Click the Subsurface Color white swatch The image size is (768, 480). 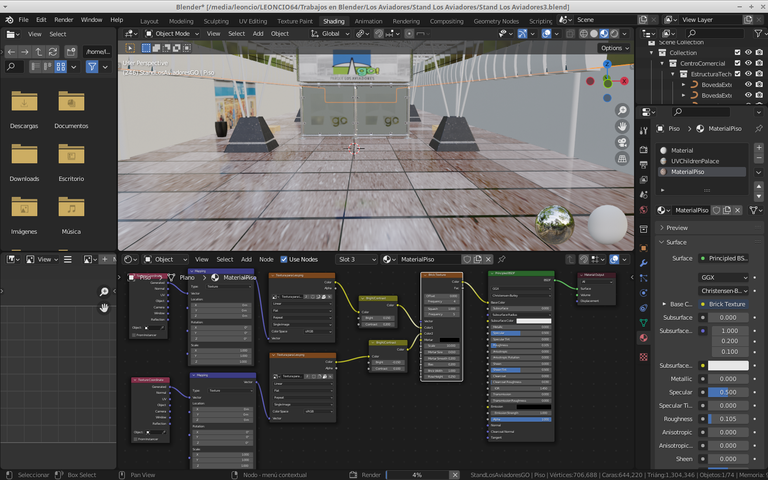[x=728, y=365]
